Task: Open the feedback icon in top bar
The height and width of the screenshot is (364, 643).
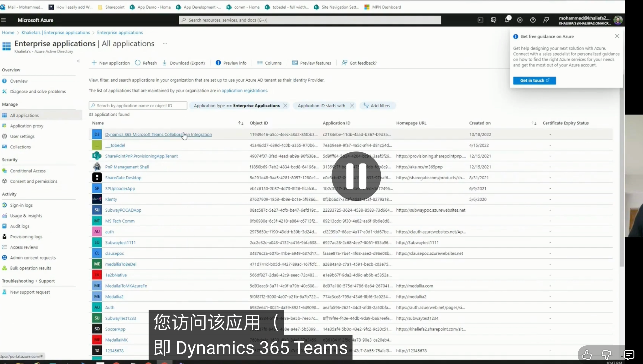Action: (x=546, y=20)
